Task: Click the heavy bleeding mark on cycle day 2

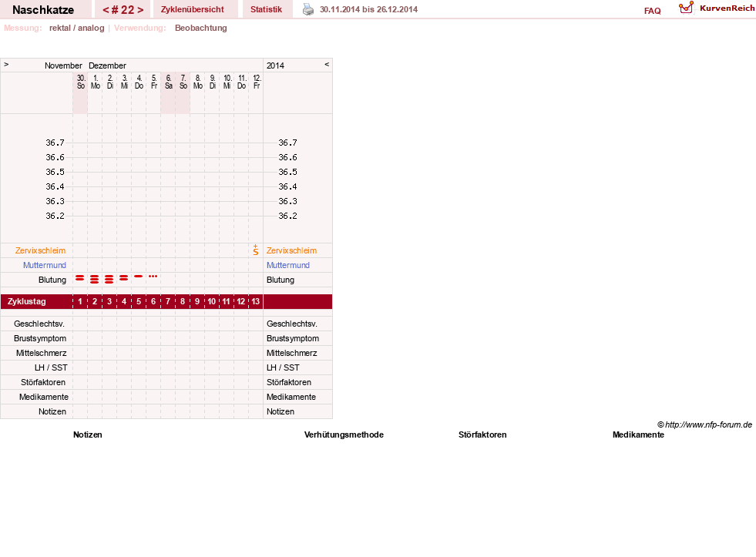Action: click(95, 279)
